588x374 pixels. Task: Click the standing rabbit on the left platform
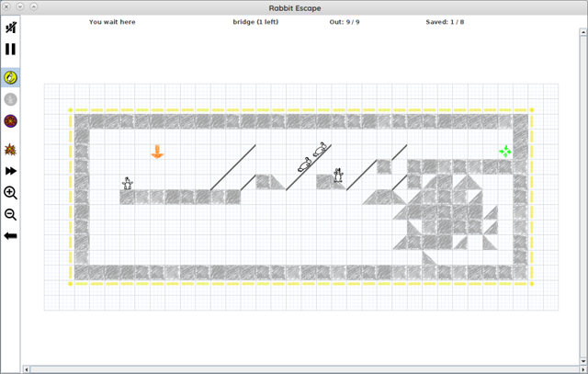pos(128,184)
